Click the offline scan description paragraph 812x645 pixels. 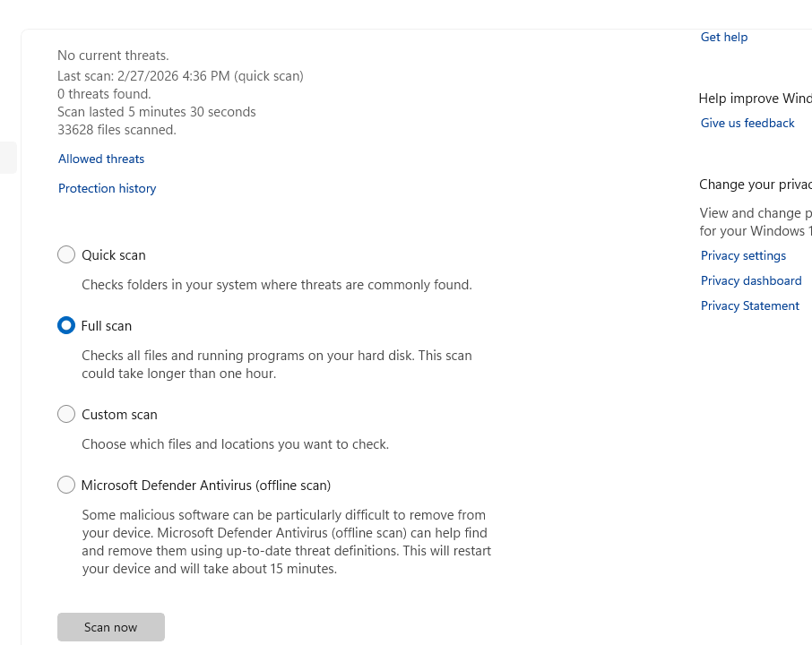286,542
